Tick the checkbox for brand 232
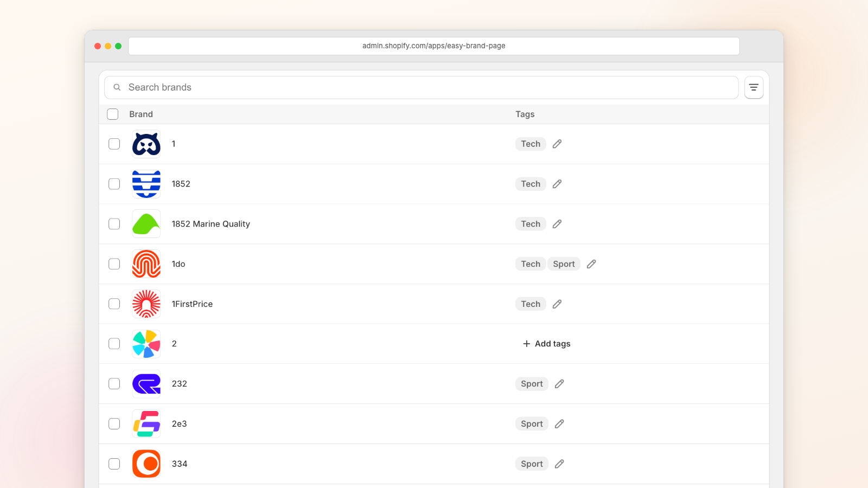Image resolution: width=868 pixels, height=488 pixels. point(114,384)
